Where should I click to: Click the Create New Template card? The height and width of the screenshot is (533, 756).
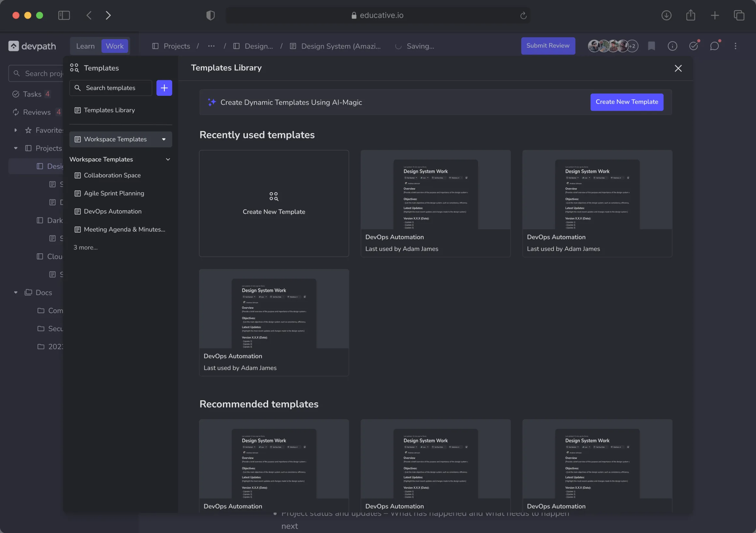274,203
